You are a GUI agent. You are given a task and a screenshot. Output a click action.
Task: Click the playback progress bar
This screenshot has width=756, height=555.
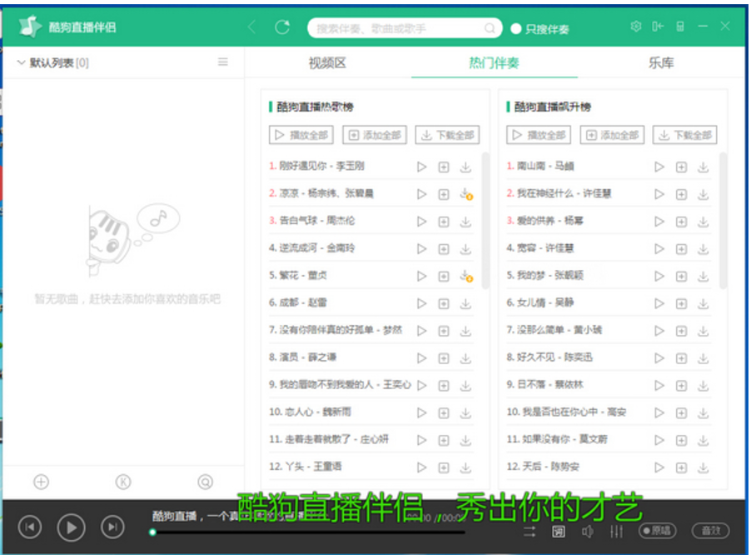309,532
